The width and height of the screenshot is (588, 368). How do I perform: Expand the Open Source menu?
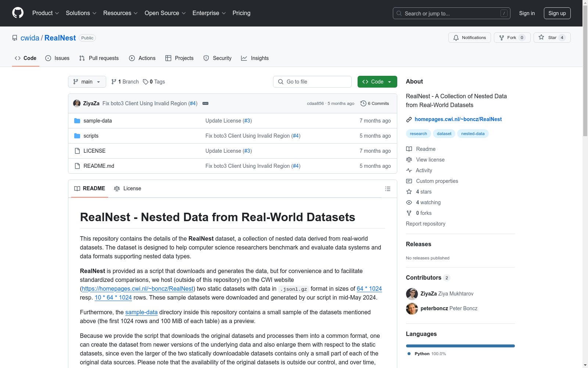click(165, 13)
